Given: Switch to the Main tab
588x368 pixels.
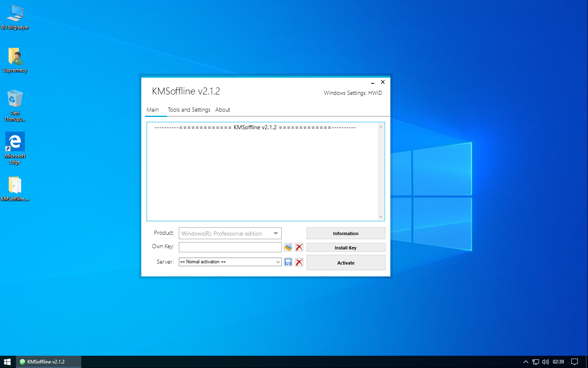Looking at the screenshot, I should pos(153,110).
